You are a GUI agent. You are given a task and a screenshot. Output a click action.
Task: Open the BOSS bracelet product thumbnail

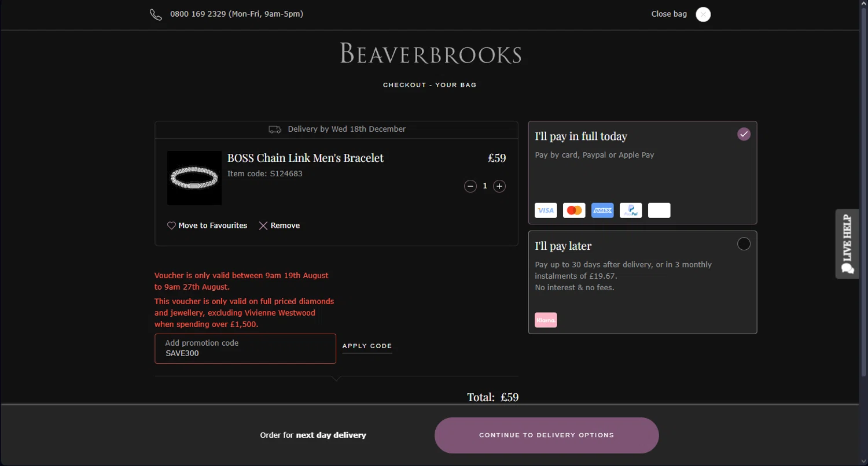tap(194, 178)
